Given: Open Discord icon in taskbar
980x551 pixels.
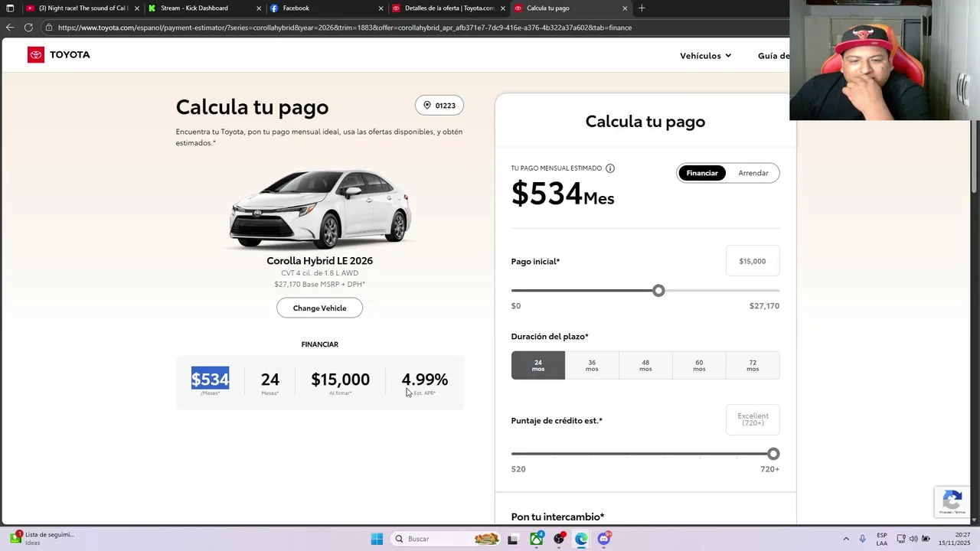Looking at the screenshot, I should [605, 539].
